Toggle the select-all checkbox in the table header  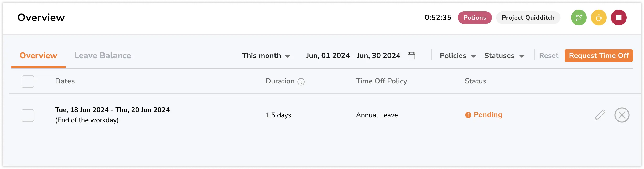pos(28,81)
